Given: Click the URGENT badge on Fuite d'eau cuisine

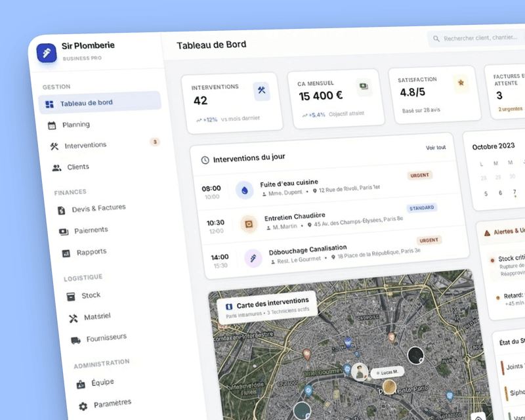Looking at the screenshot, I should (x=420, y=175).
